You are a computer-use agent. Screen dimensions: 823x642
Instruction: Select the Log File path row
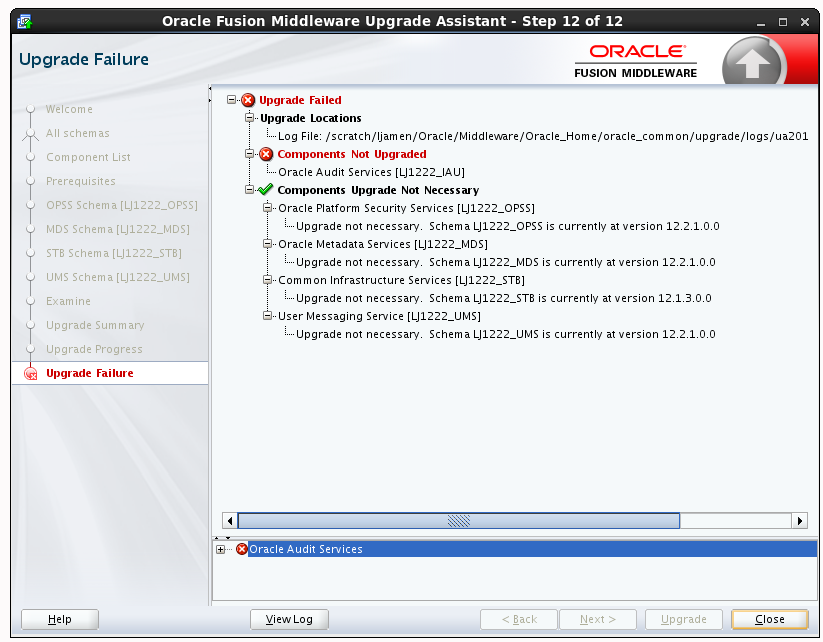[543, 136]
